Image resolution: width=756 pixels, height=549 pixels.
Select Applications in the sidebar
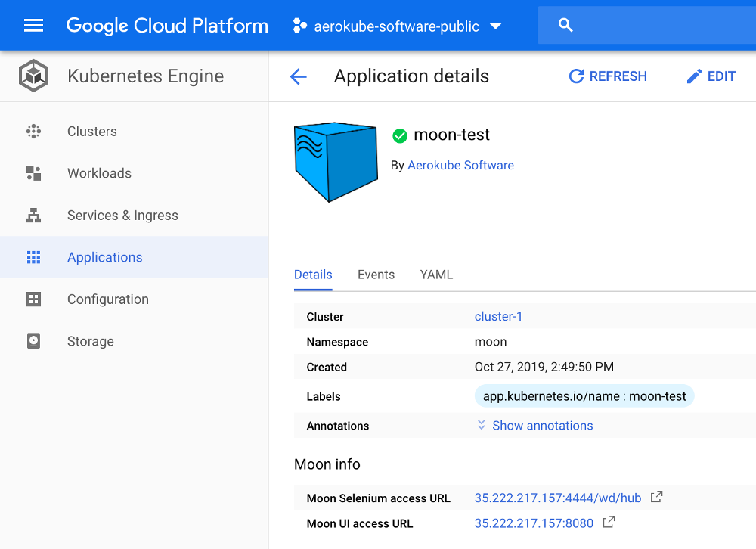coord(134,257)
